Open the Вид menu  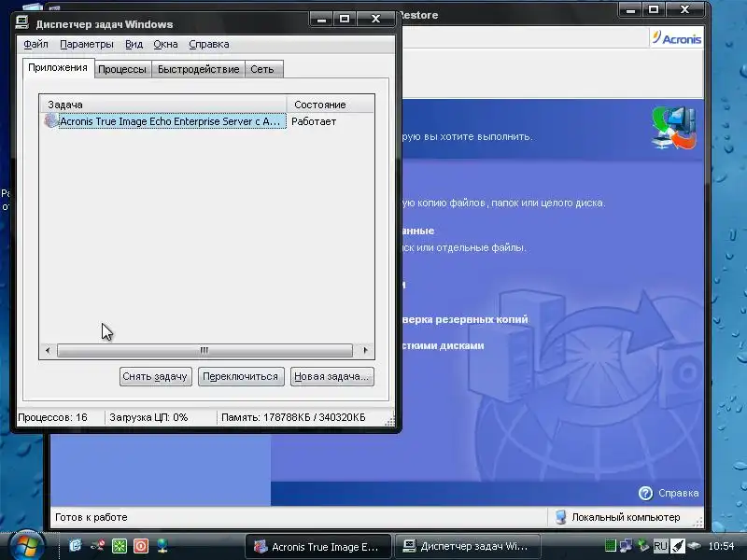[x=134, y=44]
